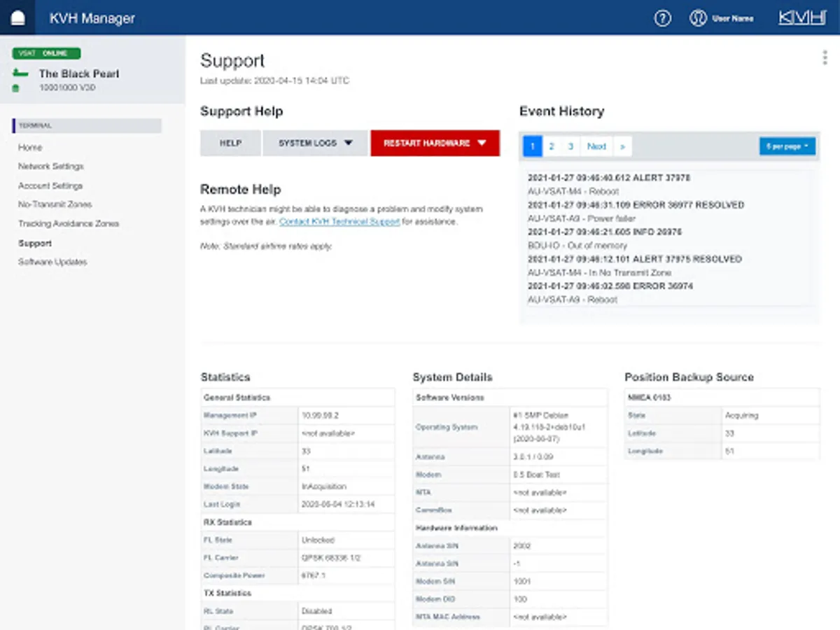Open User Name account menu
Image resolution: width=840 pixels, height=630 pixels.
733,18
